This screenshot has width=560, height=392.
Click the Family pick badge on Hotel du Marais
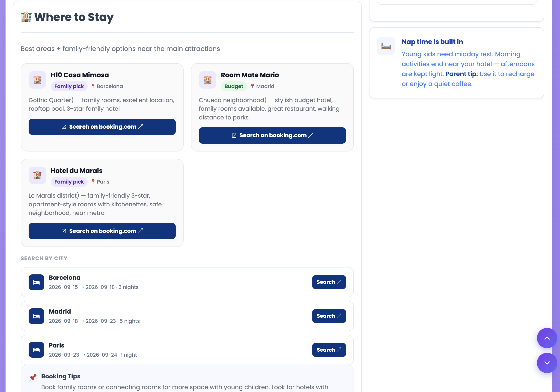(x=69, y=182)
